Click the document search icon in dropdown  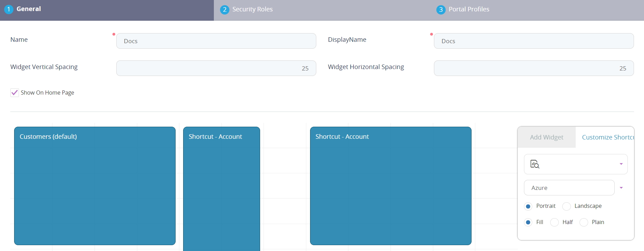[x=535, y=164]
